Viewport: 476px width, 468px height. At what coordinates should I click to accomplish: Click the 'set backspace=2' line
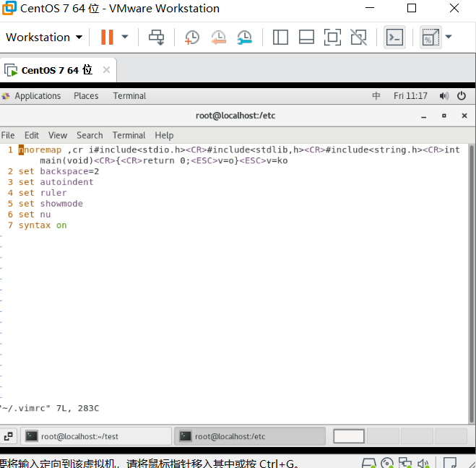(x=59, y=171)
